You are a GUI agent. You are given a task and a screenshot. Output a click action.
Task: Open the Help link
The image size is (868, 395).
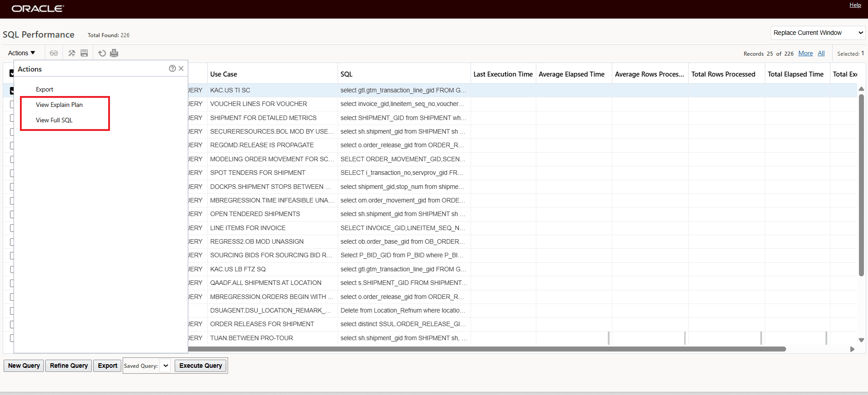855,5
